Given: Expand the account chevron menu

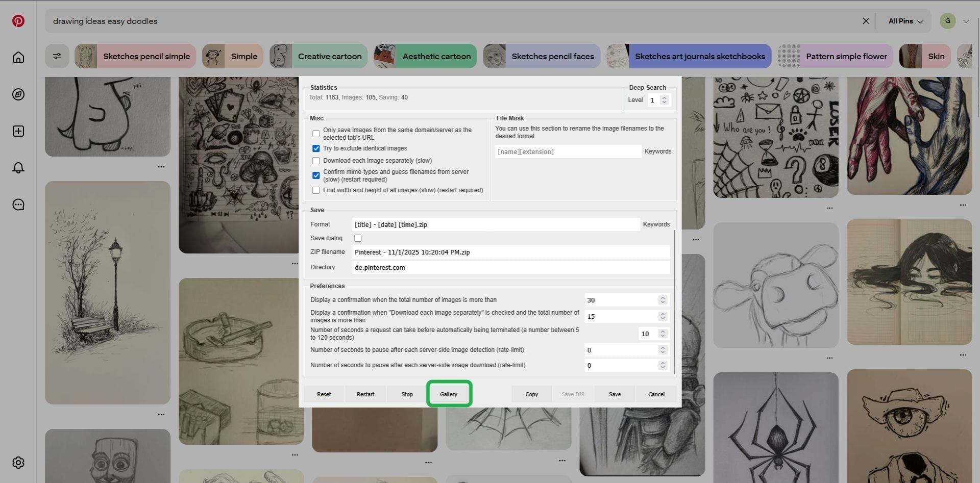Looking at the screenshot, I should 966,21.
